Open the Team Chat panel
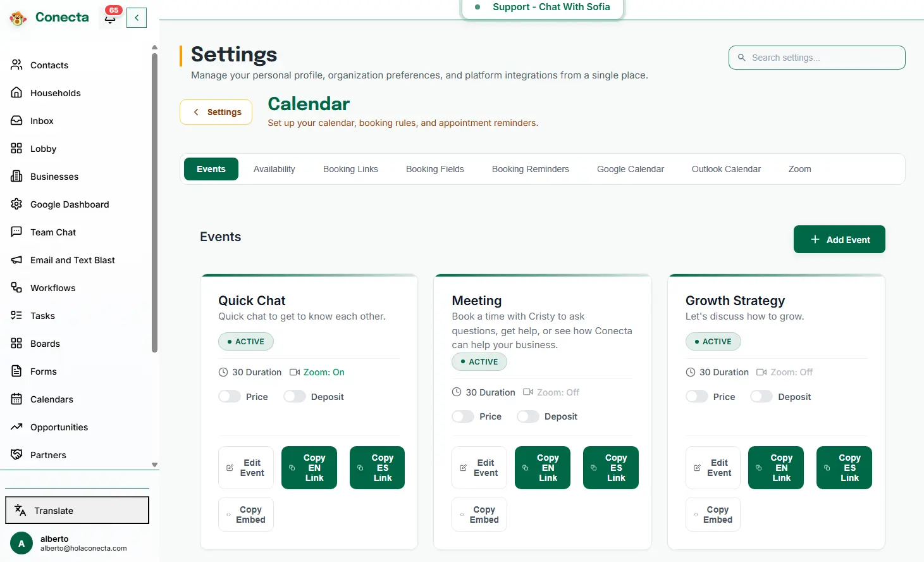 tap(53, 232)
